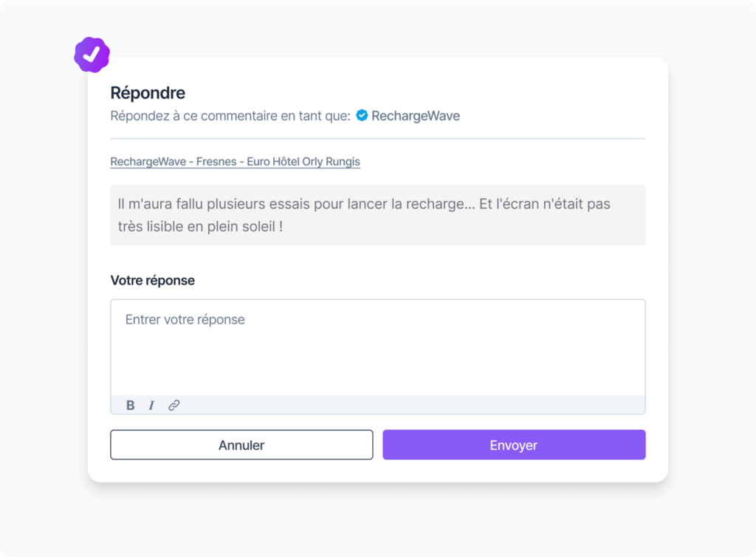Click the Répondez à ce commentaire subtitle text
This screenshot has height=557, width=756.
click(x=230, y=116)
